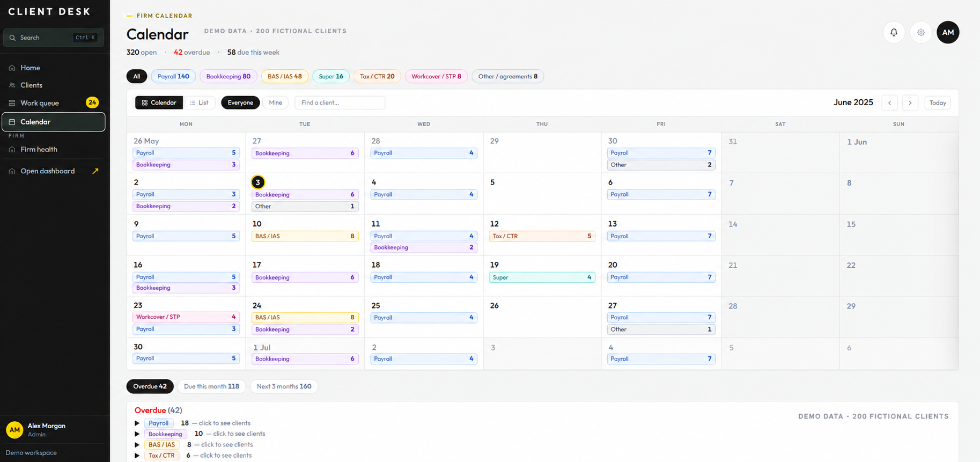980x462 pixels.
Task: Click the Open dashboard arrow icon
Action: (95, 171)
